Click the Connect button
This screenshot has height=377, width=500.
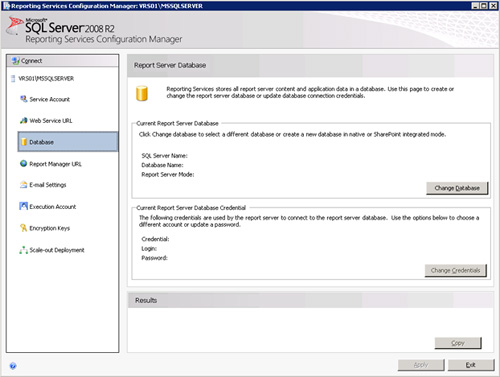[x=63, y=61]
